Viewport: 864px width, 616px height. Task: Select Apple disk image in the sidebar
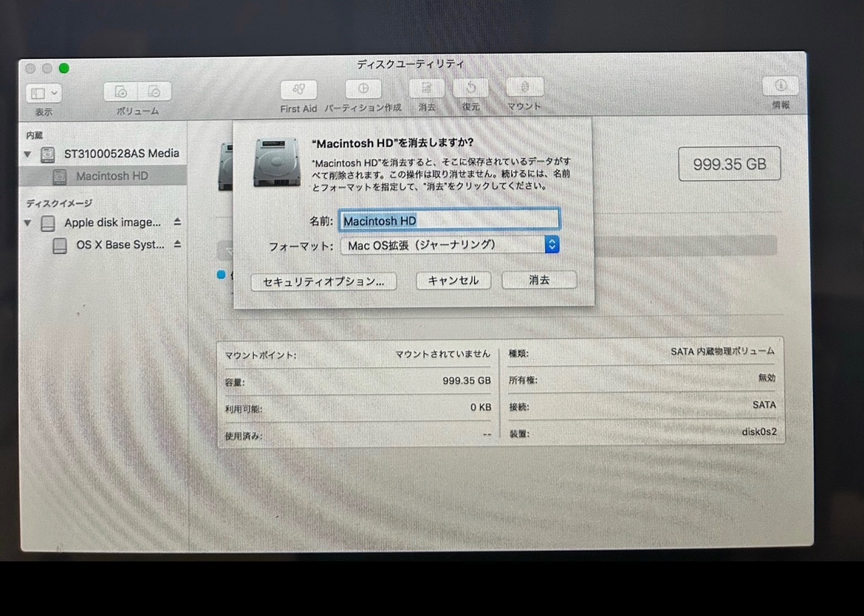click(112, 222)
